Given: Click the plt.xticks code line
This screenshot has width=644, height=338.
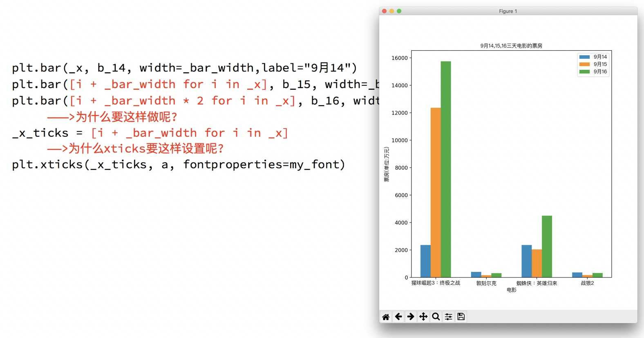Looking at the screenshot, I should 179,165.
